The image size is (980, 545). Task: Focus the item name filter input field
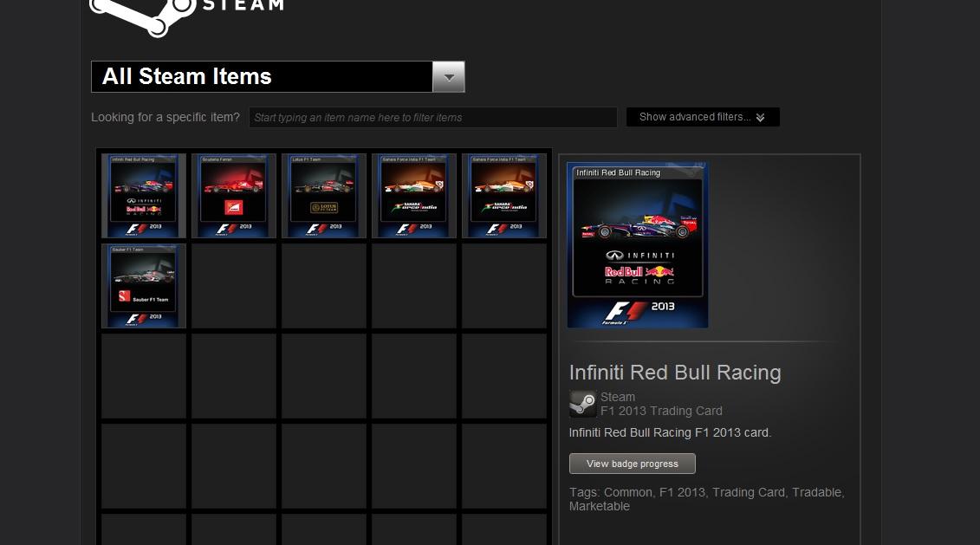pyautogui.click(x=432, y=118)
